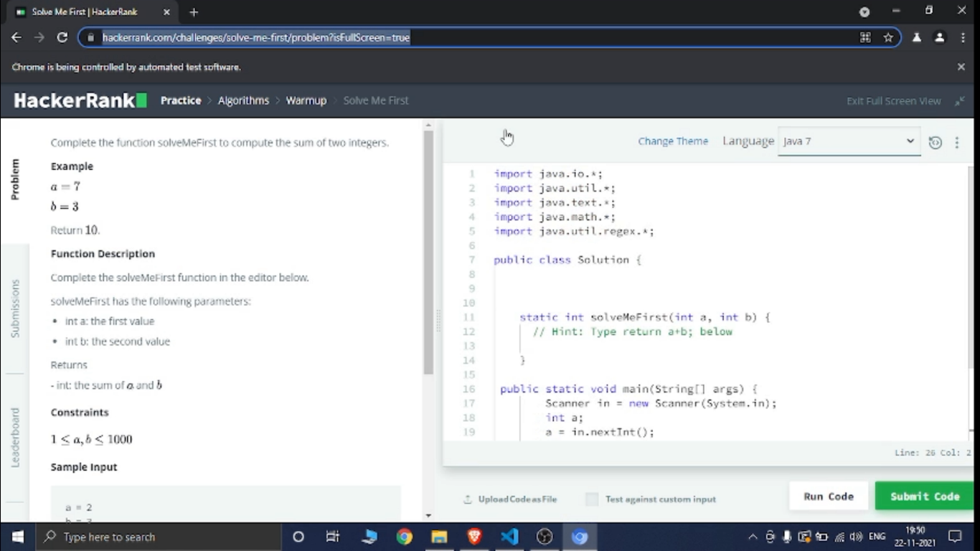Switch to the Submissions side tab
Screen dimensions: 980x551
15,309
